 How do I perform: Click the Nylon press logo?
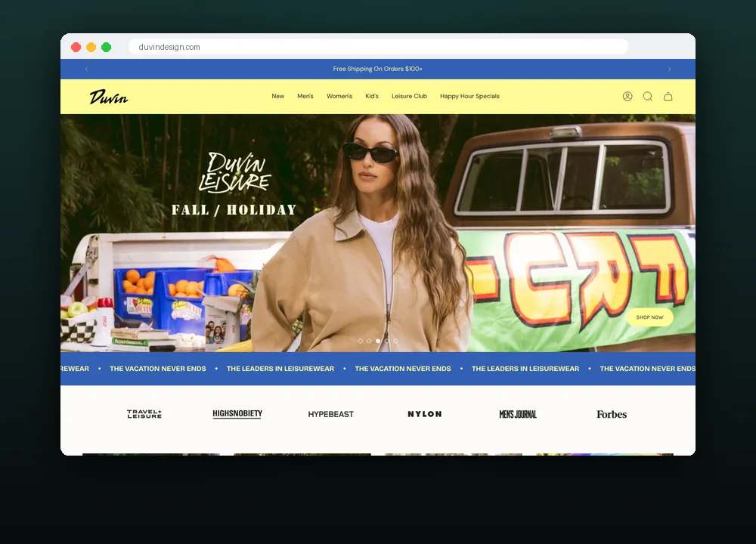[x=424, y=414]
